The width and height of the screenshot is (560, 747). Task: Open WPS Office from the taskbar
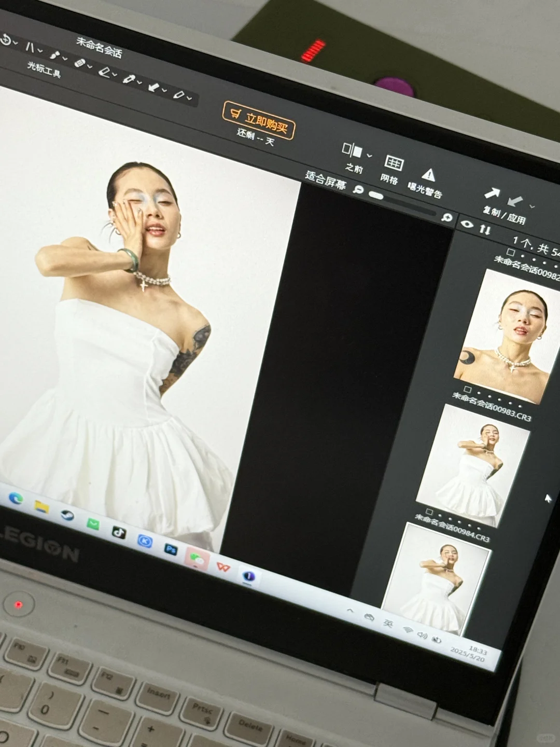coord(223,567)
